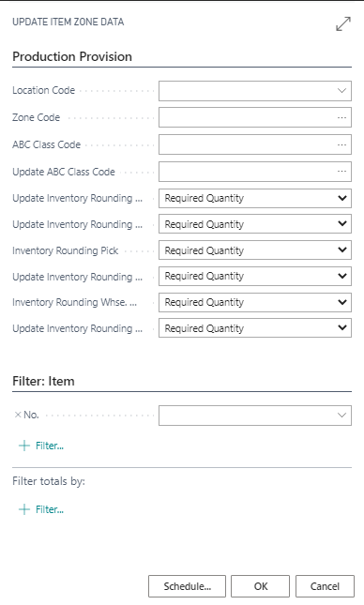Open lookup ellipsis for Update ABC Class Code
This screenshot has width=364, height=605.
341,172
